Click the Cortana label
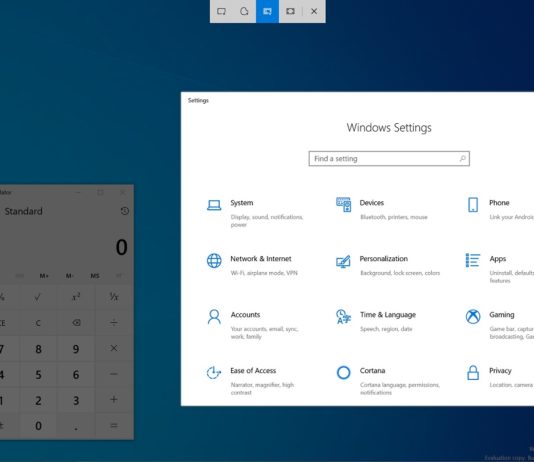The image size is (534, 462). click(372, 370)
